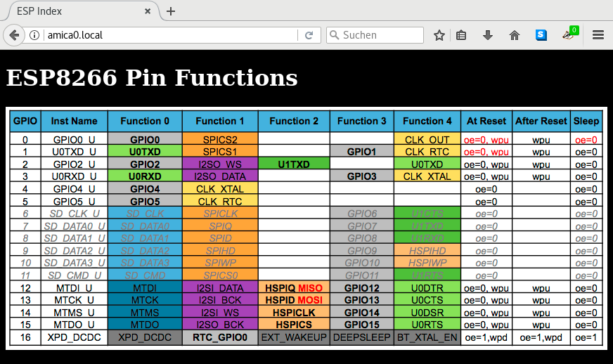Open a new tab with plus button
This screenshot has height=364, width=613.
pos(171,11)
